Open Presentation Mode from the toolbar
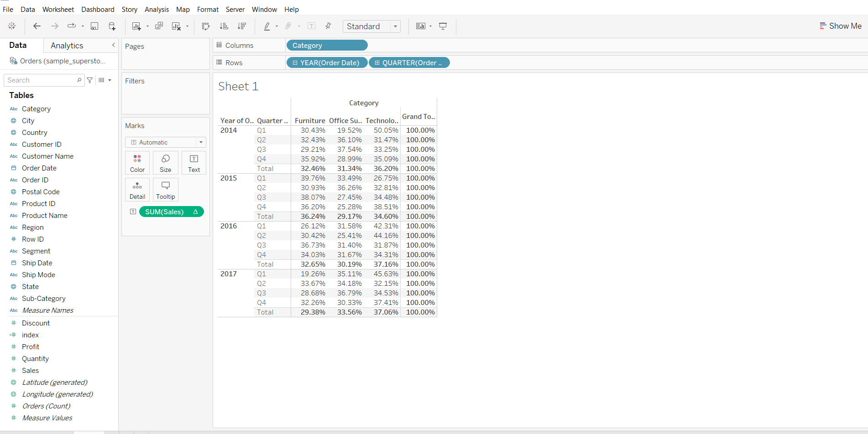 pyautogui.click(x=443, y=26)
